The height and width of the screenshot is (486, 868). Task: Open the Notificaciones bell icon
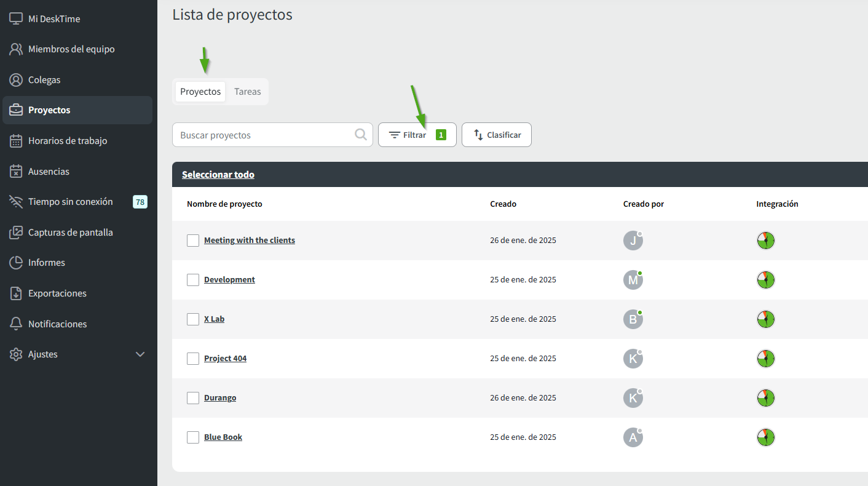point(16,324)
